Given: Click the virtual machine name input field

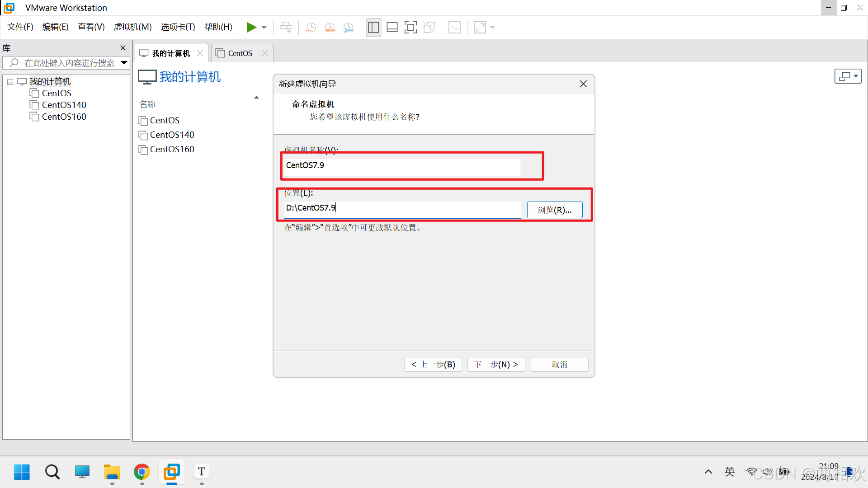Looking at the screenshot, I should (401, 166).
